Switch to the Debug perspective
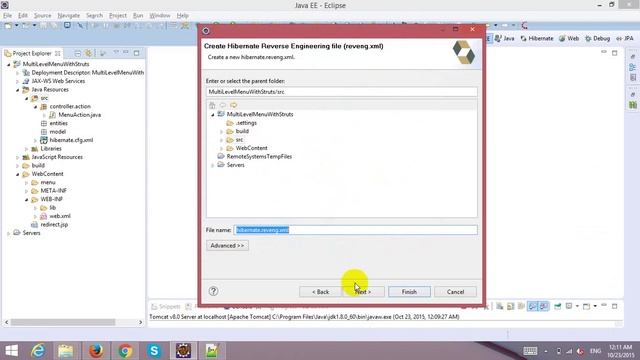The image size is (640, 360). (598, 38)
